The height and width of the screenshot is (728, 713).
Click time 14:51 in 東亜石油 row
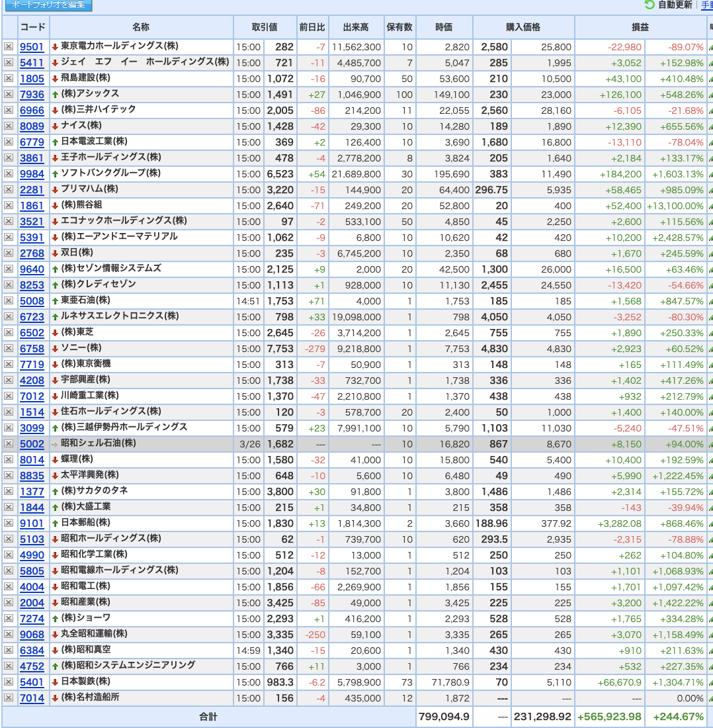click(x=248, y=301)
